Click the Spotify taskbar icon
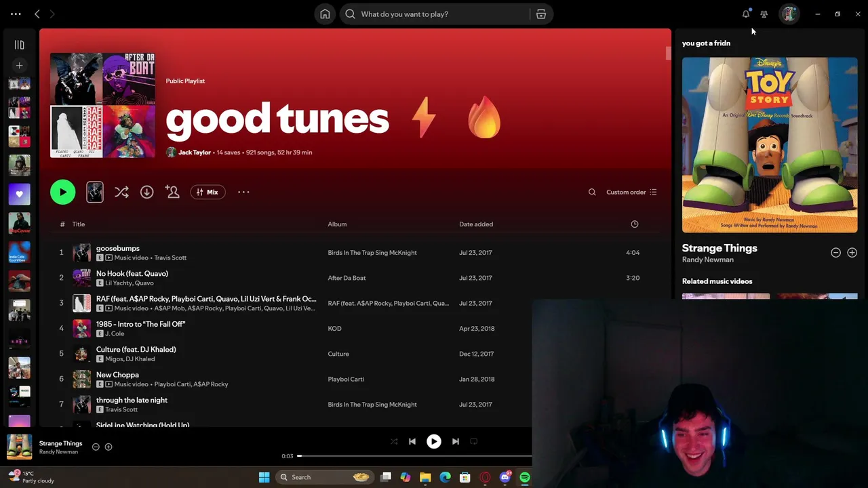Image resolution: width=868 pixels, height=488 pixels. point(525,477)
